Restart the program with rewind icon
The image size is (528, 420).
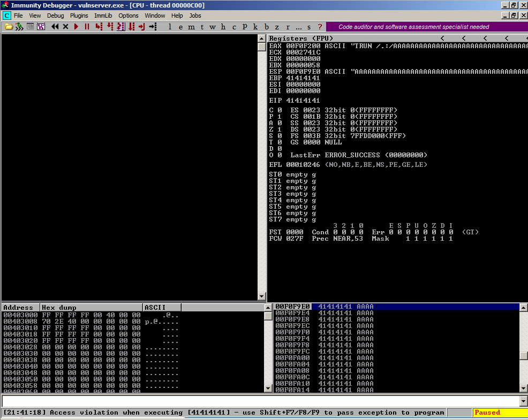[x=55, y=27]
